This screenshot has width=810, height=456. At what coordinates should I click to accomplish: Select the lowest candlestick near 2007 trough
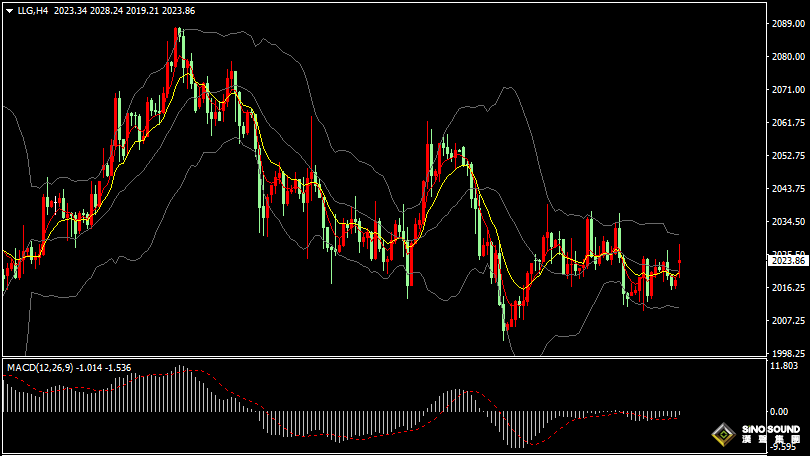click(x=506, y=322)
